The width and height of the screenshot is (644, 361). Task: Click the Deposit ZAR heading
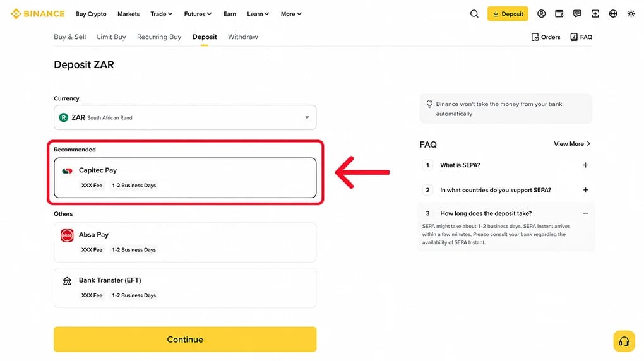pos(84,64)
